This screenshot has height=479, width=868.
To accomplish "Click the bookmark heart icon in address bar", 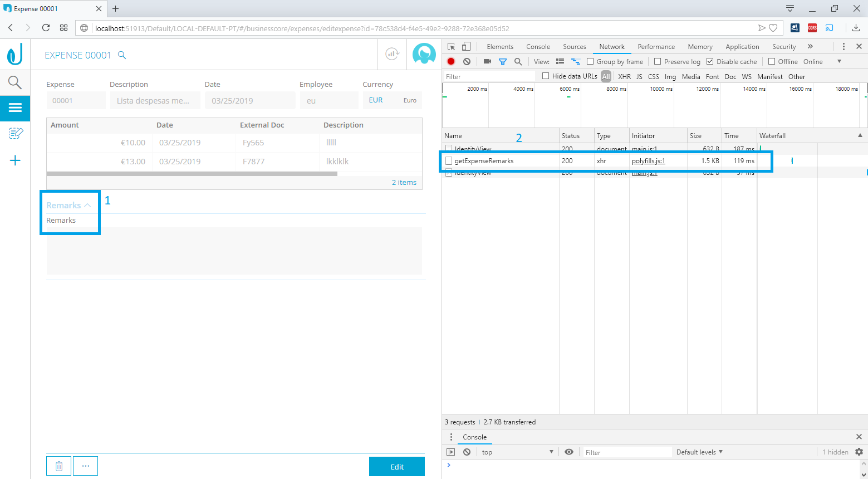I will [773, 28].
